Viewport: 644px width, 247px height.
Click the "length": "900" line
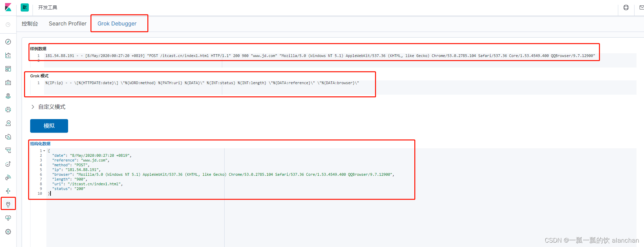(x=69, y=179)
